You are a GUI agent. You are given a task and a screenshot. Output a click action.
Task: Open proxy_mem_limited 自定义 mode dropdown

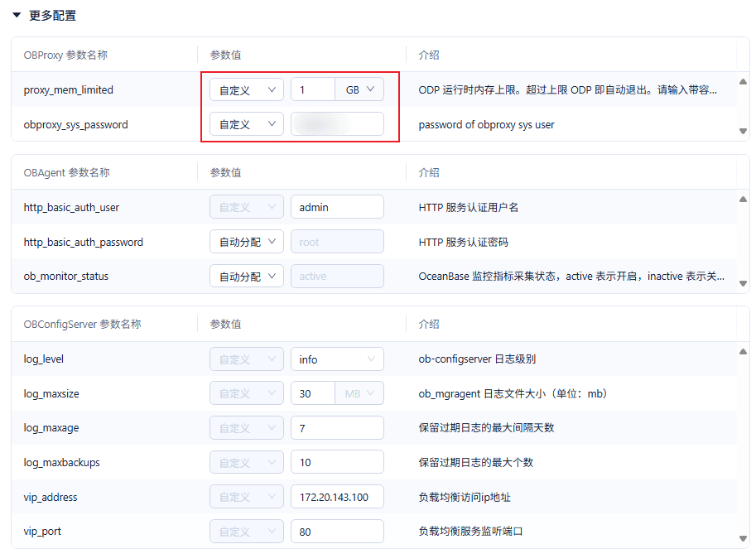click(x=247, y=89)
